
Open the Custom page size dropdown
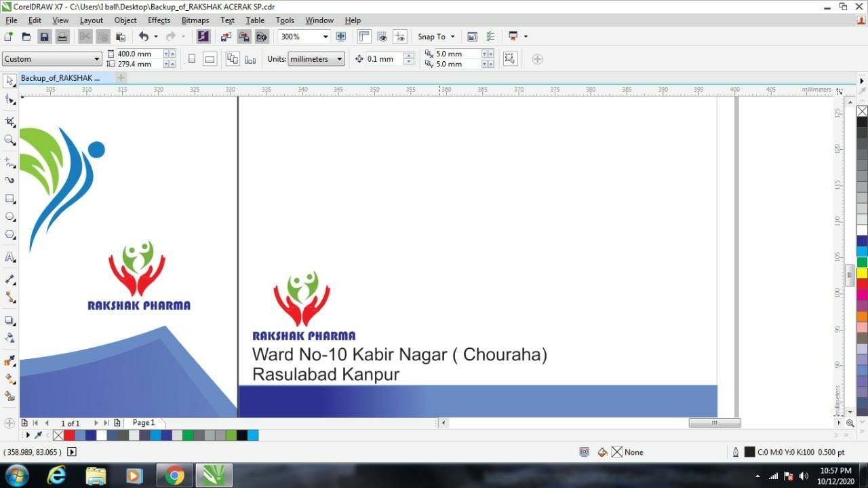pos(97,59)
